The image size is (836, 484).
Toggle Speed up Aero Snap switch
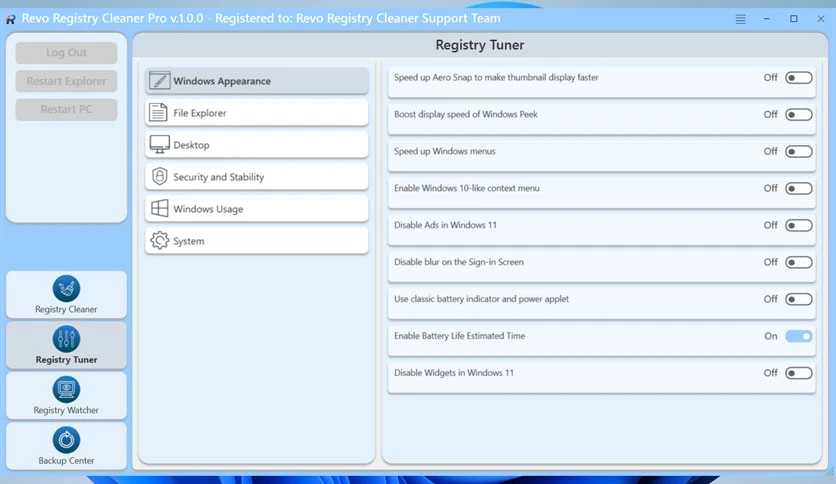(799, 78)
